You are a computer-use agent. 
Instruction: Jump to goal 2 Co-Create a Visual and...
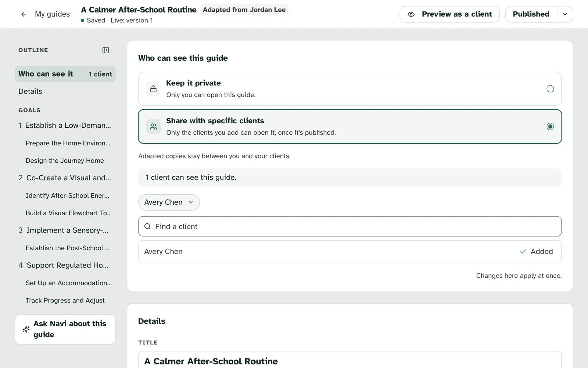(x=65, y=178)
